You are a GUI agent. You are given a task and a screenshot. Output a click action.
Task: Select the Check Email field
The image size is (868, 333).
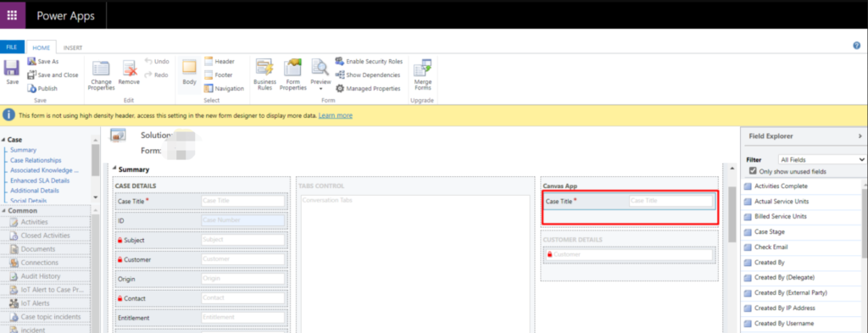tap(801, 247)
